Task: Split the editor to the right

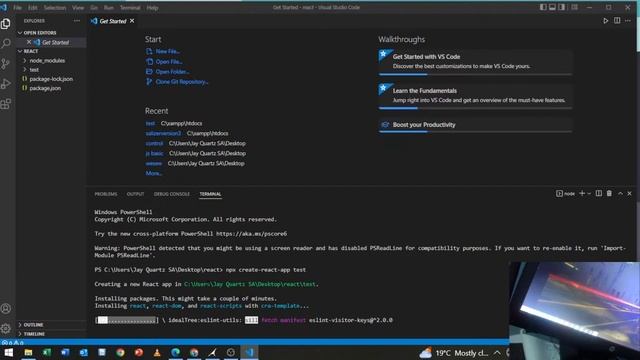Action: [x=617, y=21]
